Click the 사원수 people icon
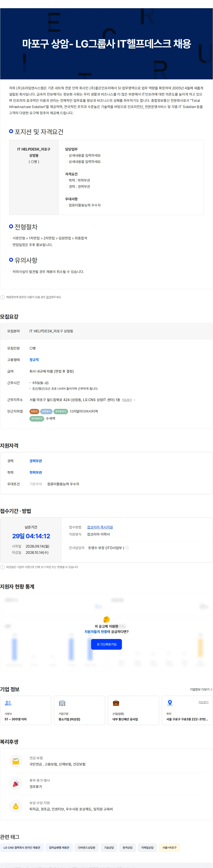The width and height of the screenshot is (213, 868). pos(8,703)
